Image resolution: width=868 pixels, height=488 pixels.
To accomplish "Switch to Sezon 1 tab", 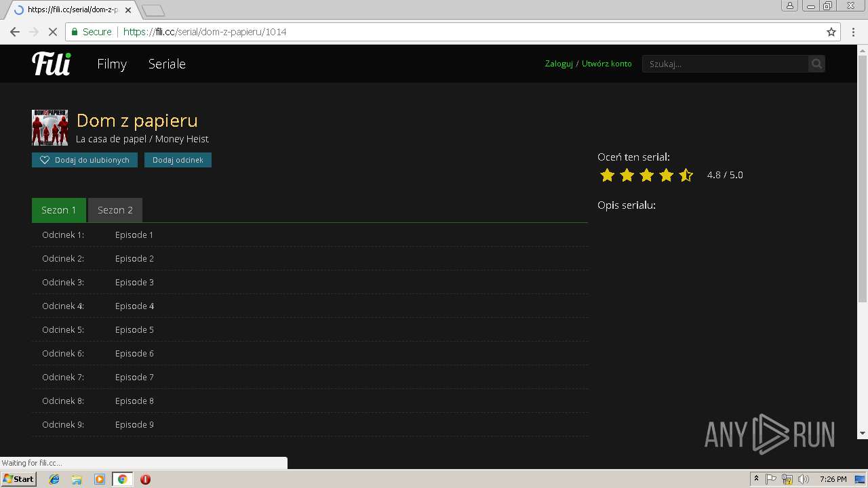I will 59,210.
